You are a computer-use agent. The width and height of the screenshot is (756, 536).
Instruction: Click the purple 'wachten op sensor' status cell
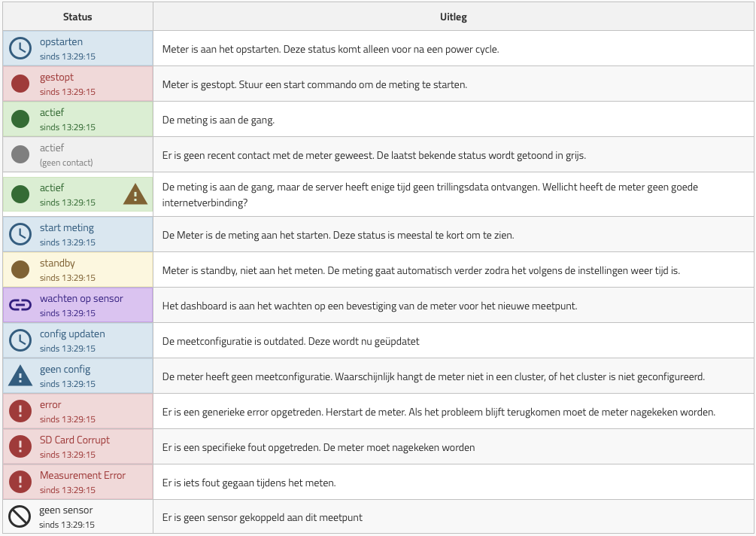78,305
